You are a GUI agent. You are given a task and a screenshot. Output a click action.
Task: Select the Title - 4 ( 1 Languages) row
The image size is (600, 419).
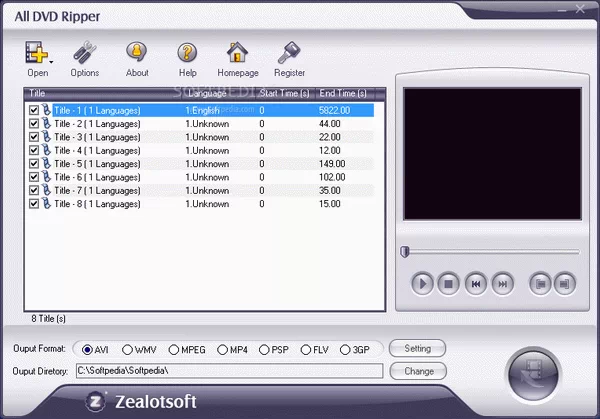(199, 150)
